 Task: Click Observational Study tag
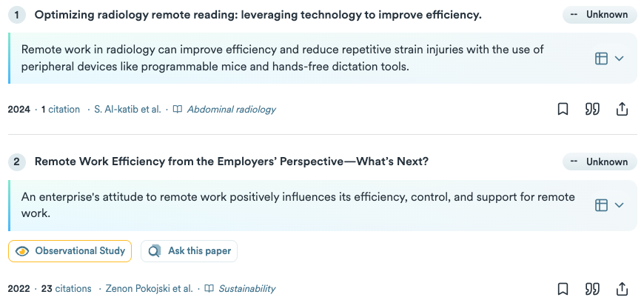70,251
